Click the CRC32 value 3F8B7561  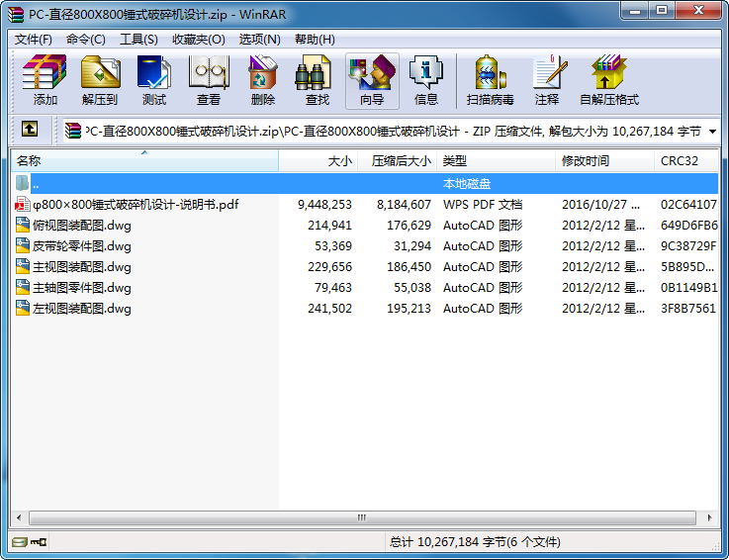tap(688, 308)
